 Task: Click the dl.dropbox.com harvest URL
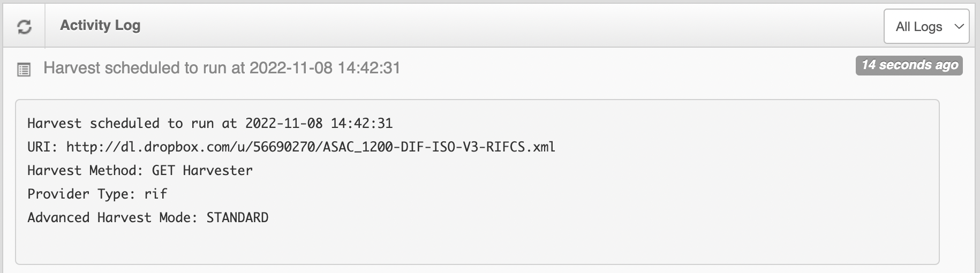[311, 147]
